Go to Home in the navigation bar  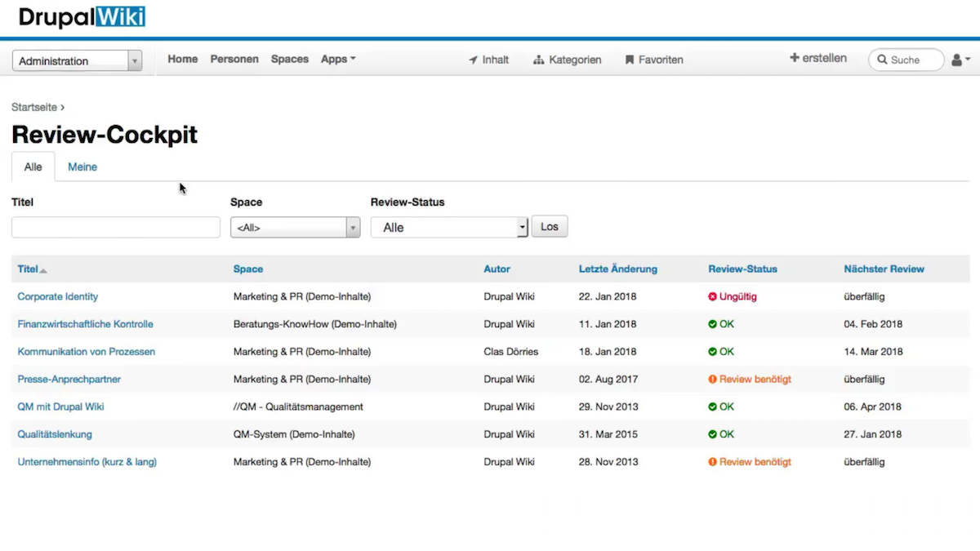pyautogui.click(x=183, y=59)
